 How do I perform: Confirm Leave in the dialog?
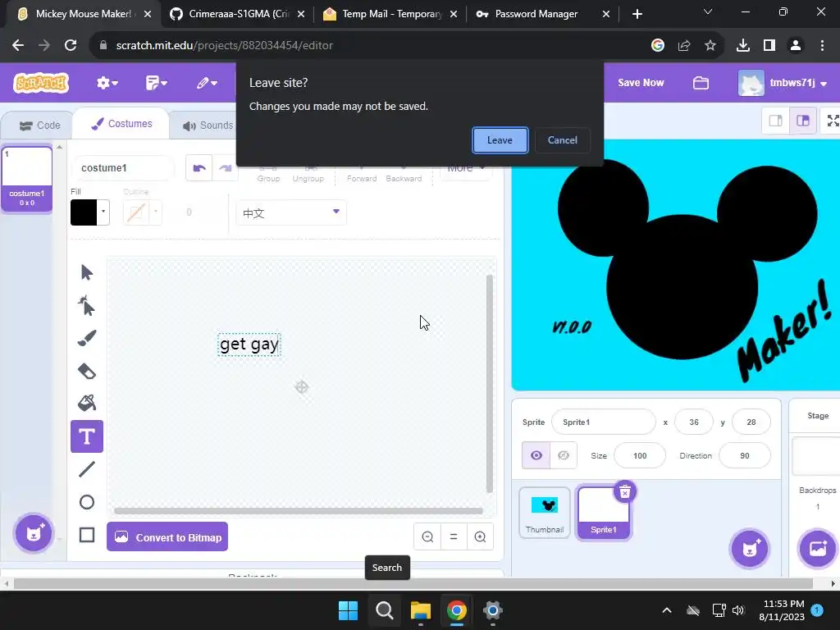[500, 140]
